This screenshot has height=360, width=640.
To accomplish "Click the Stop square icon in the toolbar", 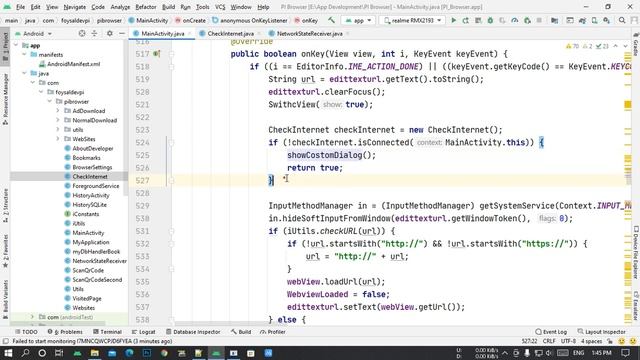I will 539,20.
